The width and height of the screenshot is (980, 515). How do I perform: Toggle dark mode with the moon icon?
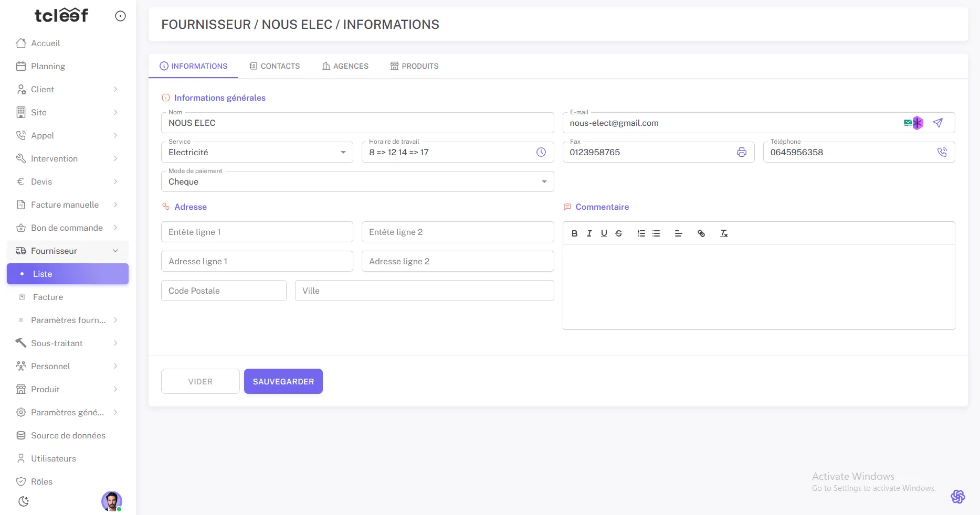coord(24,501)
